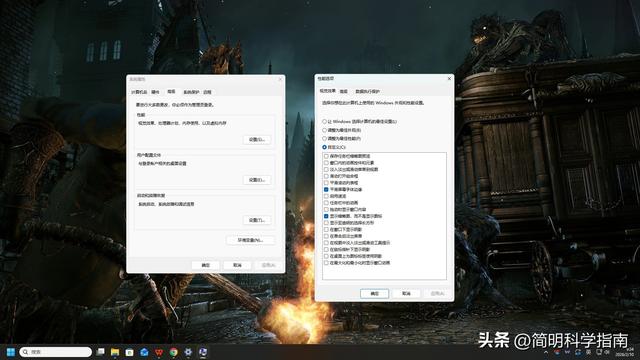Click OK in Performance Options window
Viewport: 640px width, 360px height.
click(x=374, y=293)
